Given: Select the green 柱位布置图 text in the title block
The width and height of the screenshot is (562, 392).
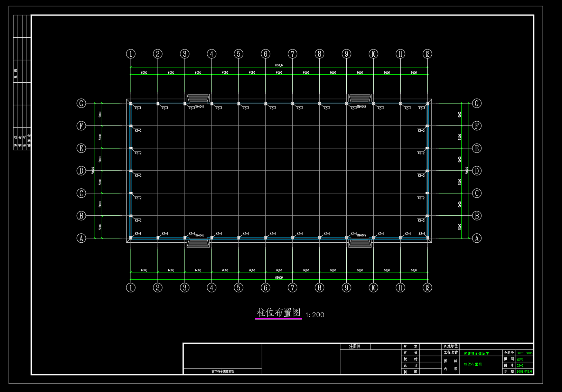Looking at the screenshot, I should click(x=473, y=364).
